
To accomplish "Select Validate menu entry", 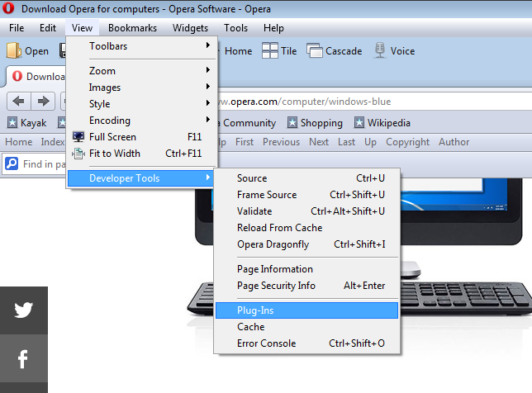I will click(306, 211).
